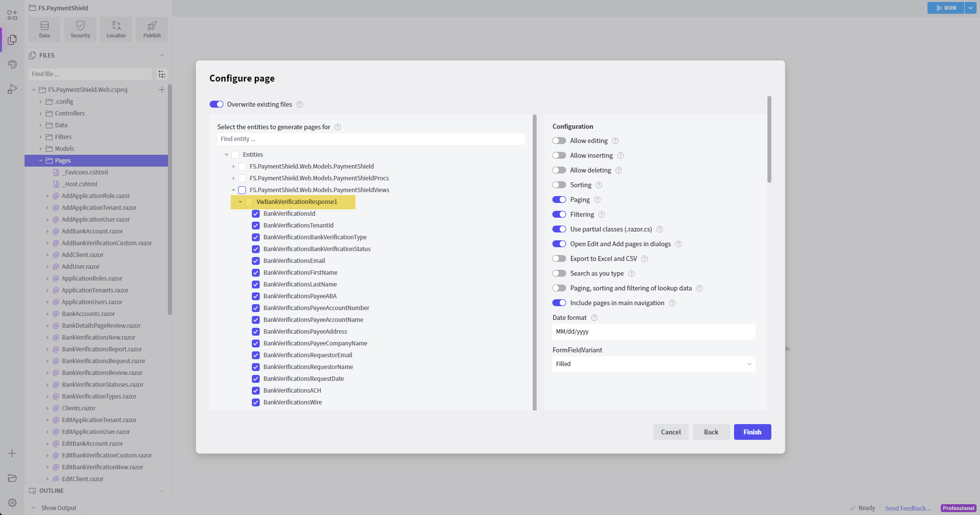Open the FormFieldVariant Filled dropdown
Screen dimensions: 980x515
coord(653,364)
